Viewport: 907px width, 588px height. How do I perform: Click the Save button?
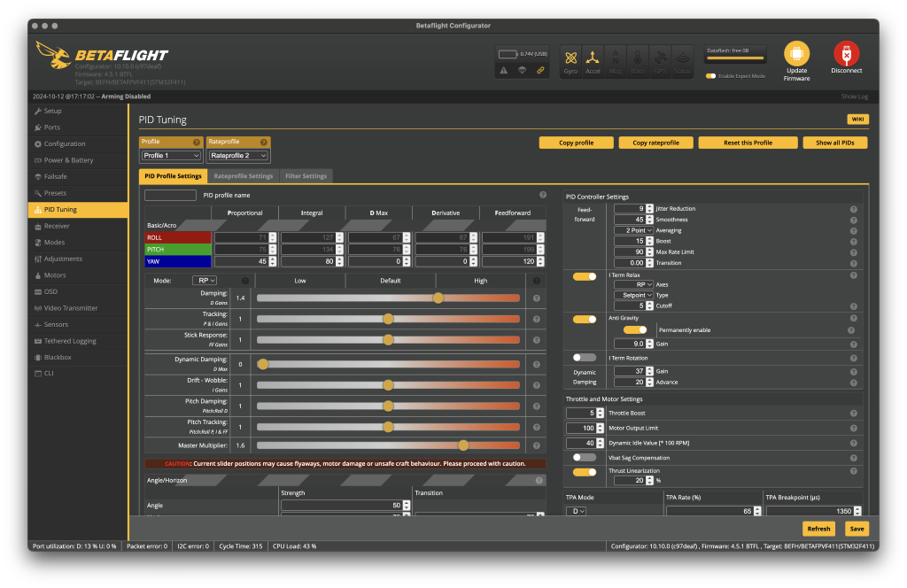[x=856, y=529]
